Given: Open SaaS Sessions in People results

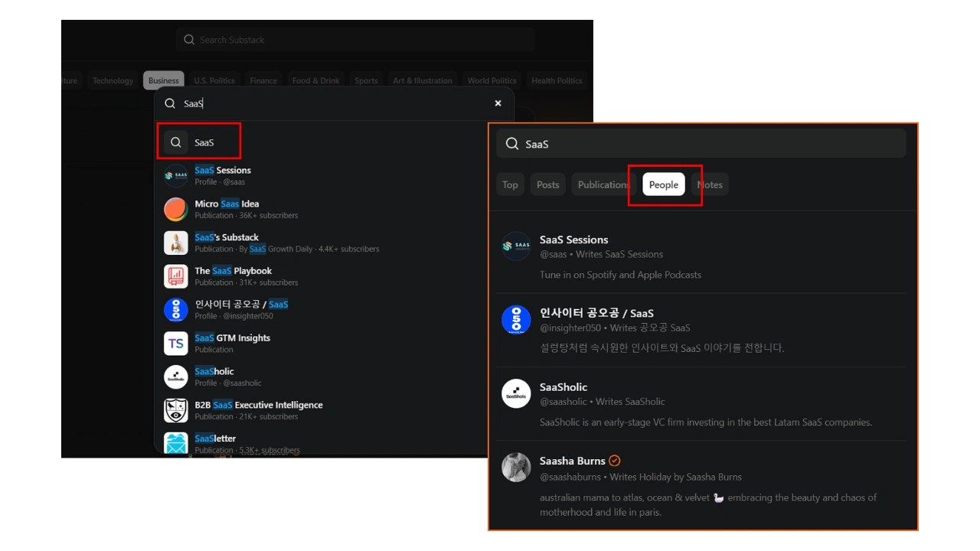Looking at the screenshot, I should click(x=573, y=240).
